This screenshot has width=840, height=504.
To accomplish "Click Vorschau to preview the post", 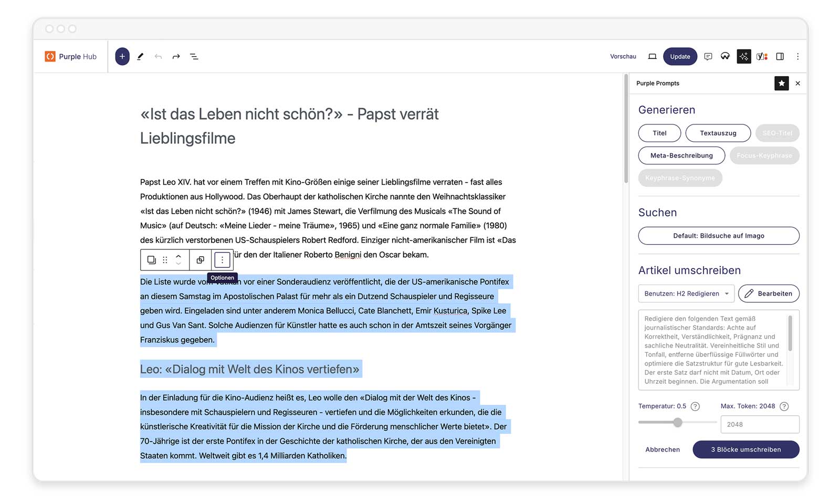I will click(623, 56).
